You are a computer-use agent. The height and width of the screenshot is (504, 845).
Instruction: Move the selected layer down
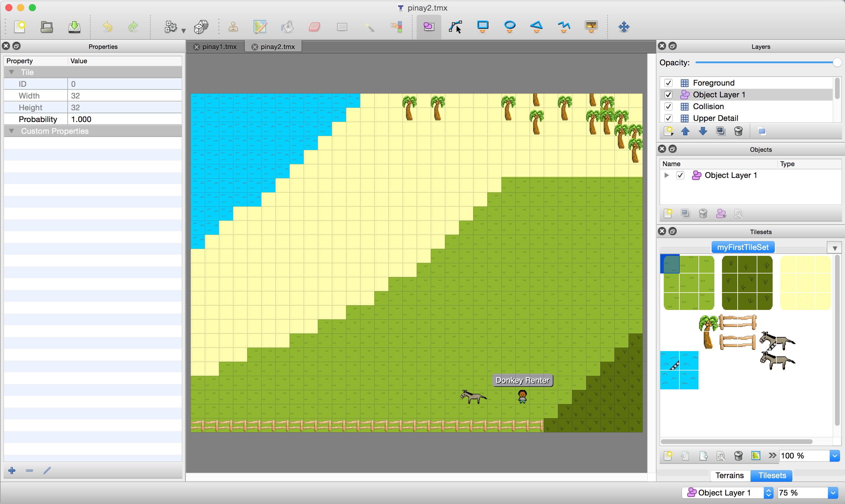tap(703, 131)
